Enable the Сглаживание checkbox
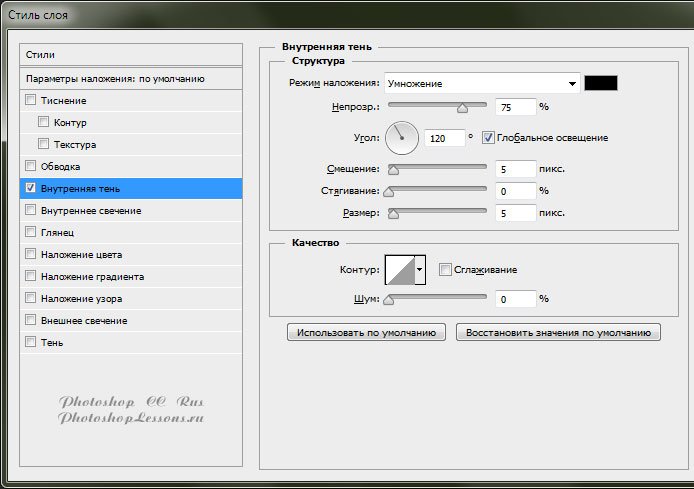 445,269
